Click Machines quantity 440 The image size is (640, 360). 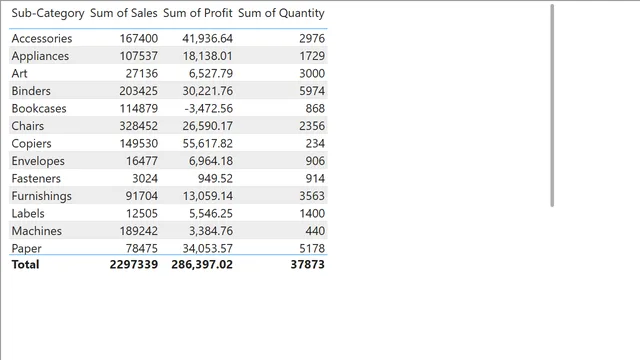[315, 231]
